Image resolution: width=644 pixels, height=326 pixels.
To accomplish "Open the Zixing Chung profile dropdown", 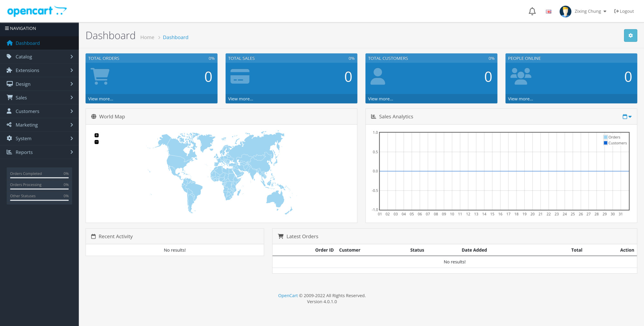I will coord(588,11).
